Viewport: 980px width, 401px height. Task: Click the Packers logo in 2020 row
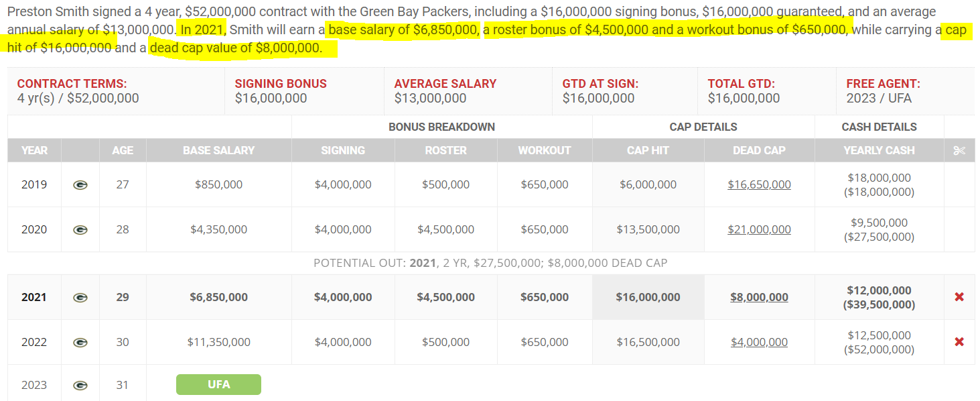(80, 229)
